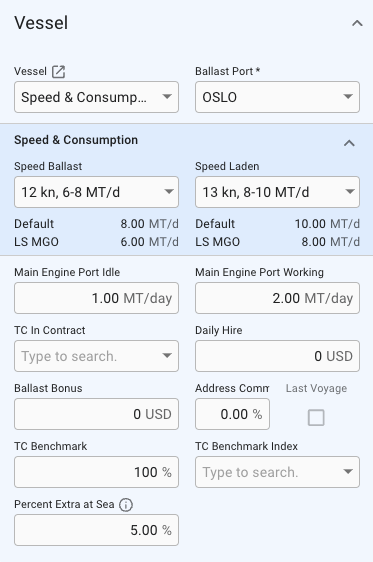Open the Vessel dropdown arrow

tap(167, 97)
